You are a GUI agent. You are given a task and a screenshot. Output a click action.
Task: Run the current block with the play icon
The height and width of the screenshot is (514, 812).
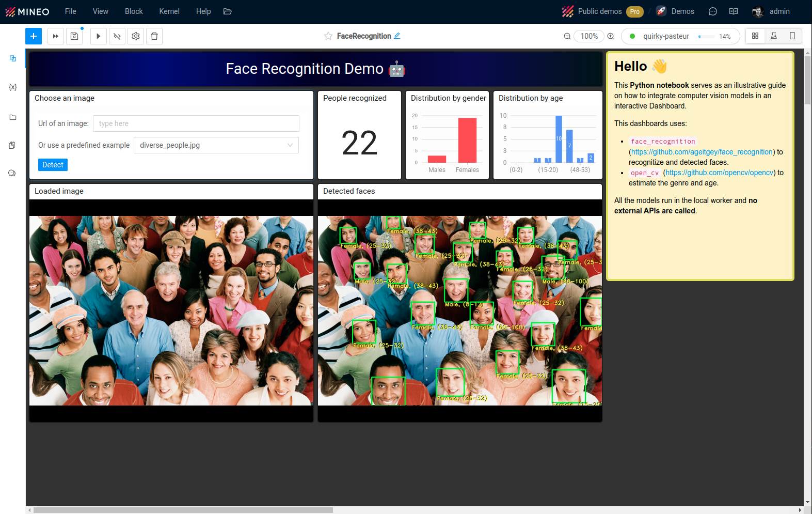click(99, 36)
